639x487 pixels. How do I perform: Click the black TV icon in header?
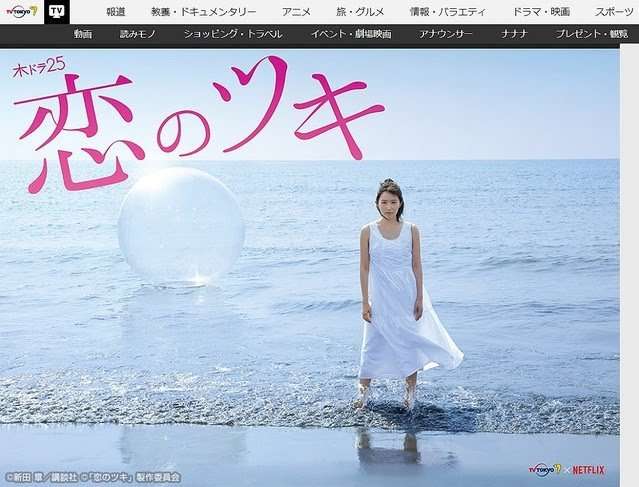tap(57, 12)
